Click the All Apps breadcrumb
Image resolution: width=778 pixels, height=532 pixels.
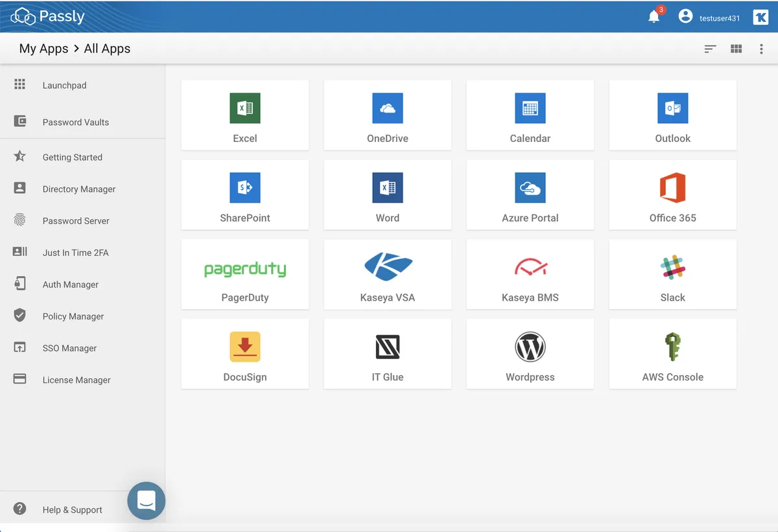coord(107,49)
